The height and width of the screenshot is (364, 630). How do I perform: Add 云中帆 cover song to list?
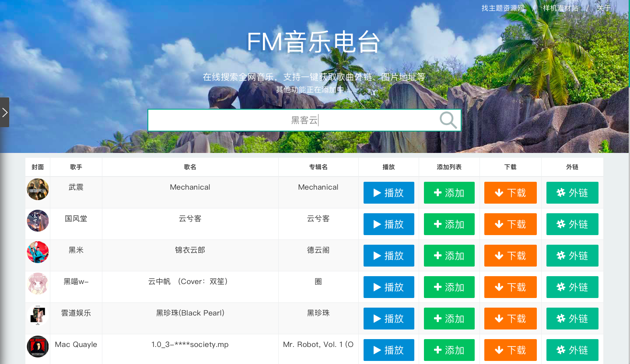point(449,287)
